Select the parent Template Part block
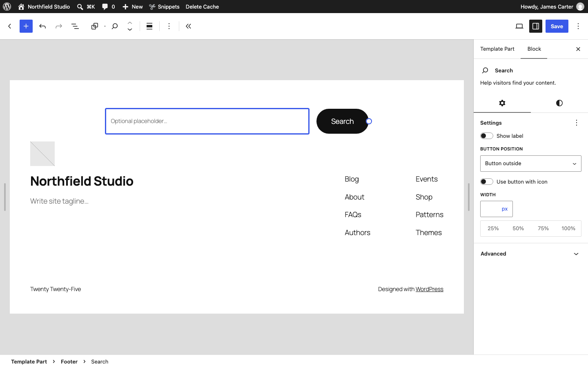The height and width of the screenshot is (368, 588). 95,26
